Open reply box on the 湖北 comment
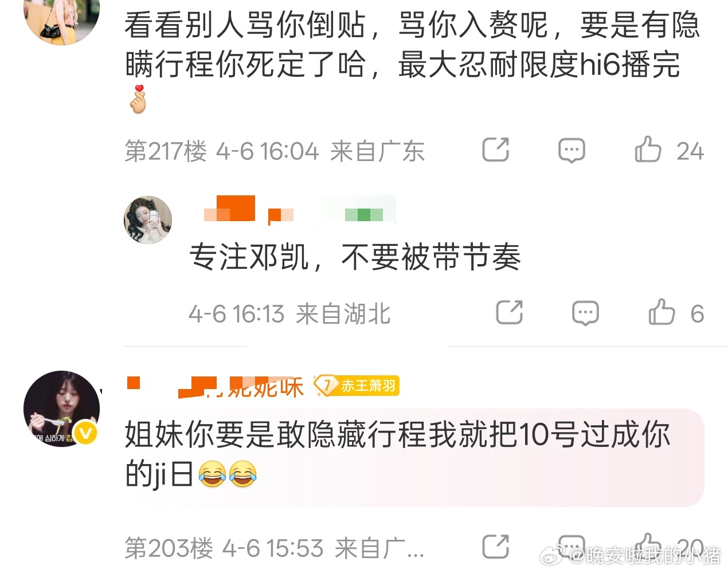 [x=585, y=313]
